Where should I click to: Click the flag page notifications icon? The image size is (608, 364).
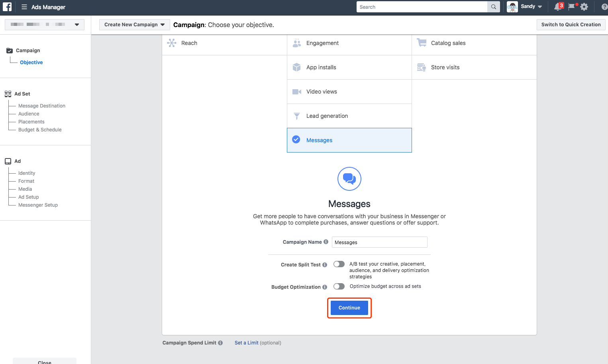pyautogui.click(x=572, y=7)
